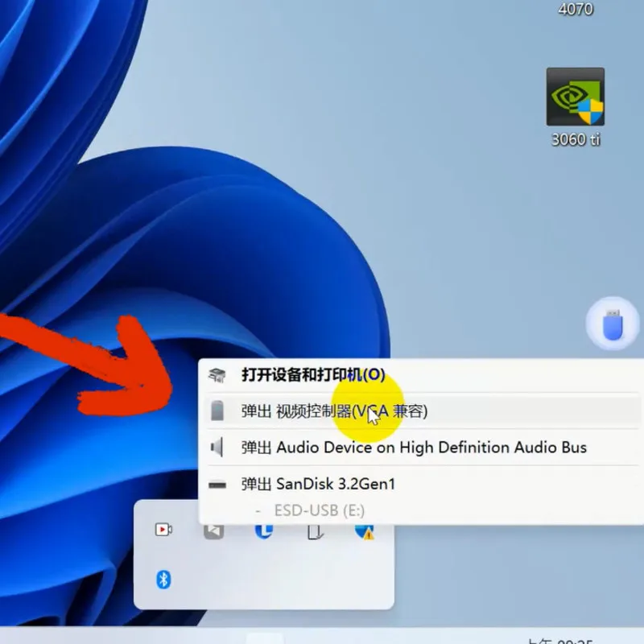
Task: Open Windows Security shield with warning badge
Action: coord(364,530)
